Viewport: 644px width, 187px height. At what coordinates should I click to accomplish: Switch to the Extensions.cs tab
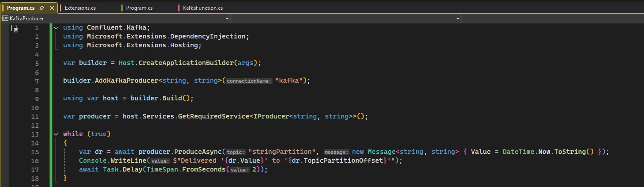(x=80, y=8)
